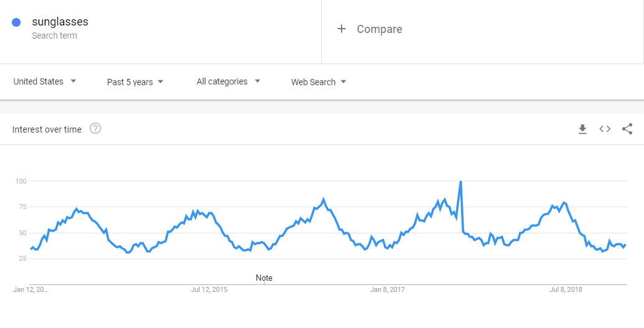Open the All categories dropdown

(x=228, y=82)
